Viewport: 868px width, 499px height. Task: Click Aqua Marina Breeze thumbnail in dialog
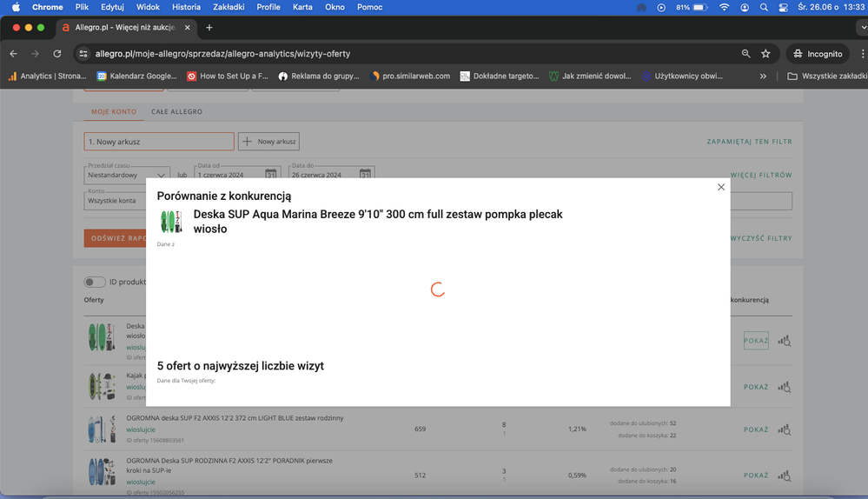coord(171,222)
